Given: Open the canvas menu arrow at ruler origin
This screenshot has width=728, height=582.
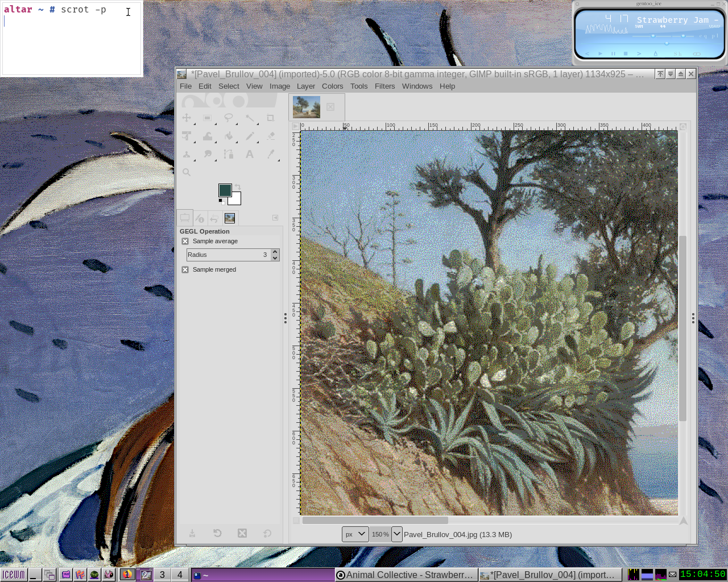Looking at the screenshot, I should [x=296, y=126].
